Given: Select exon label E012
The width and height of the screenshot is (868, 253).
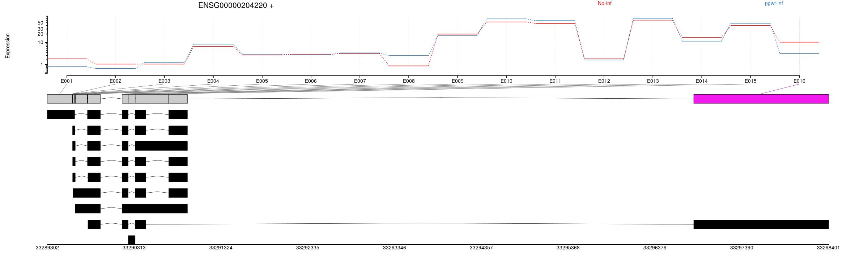Looking at the screenshot, I should click(604, 81).
